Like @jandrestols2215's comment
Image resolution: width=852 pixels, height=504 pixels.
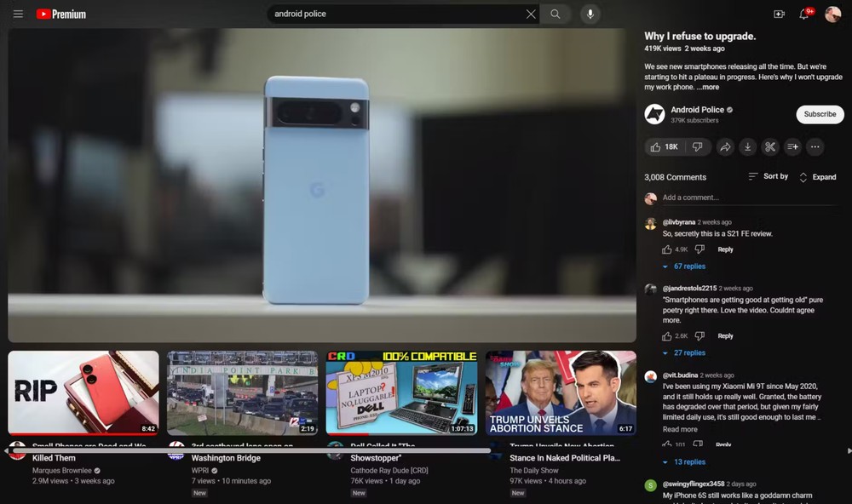pos(667,336)
